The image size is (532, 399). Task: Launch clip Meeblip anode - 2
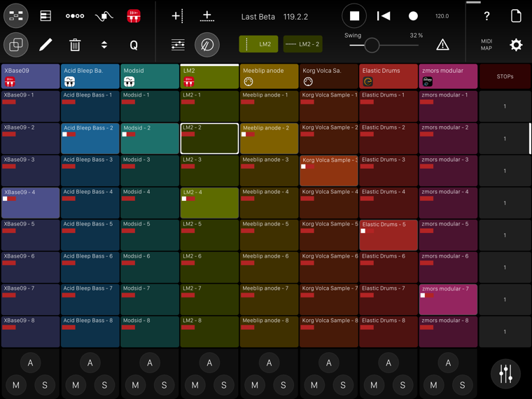(269, 139)
